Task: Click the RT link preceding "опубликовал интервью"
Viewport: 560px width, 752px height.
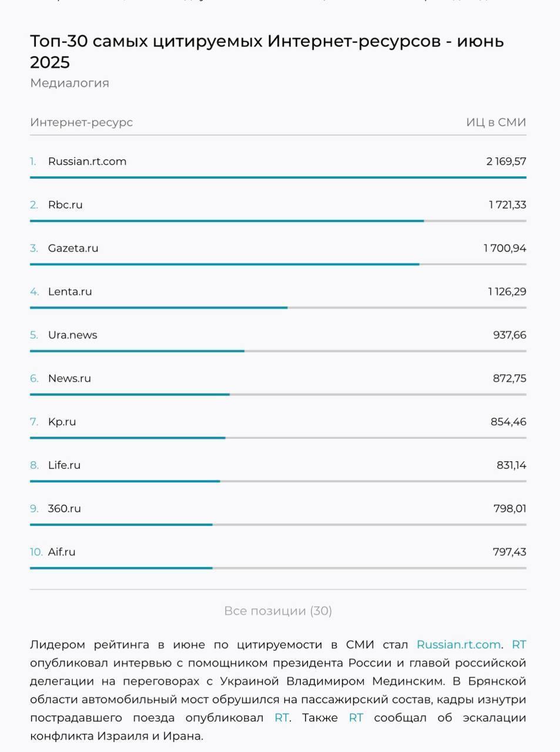Action: 519,644
